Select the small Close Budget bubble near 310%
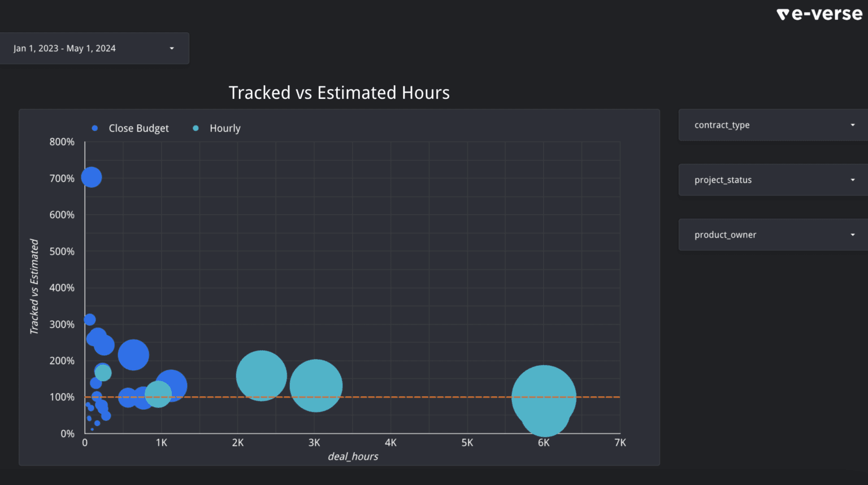 pos(90,320)
